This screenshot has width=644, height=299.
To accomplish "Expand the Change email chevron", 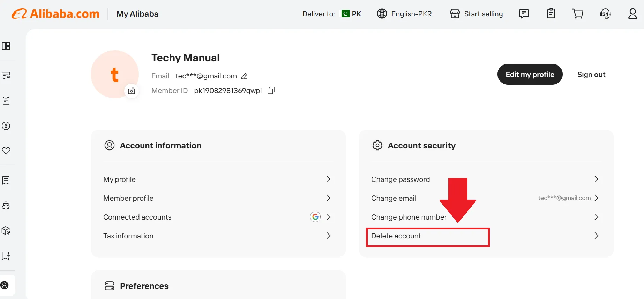I will pyautogui.click(x=596, y=198).
